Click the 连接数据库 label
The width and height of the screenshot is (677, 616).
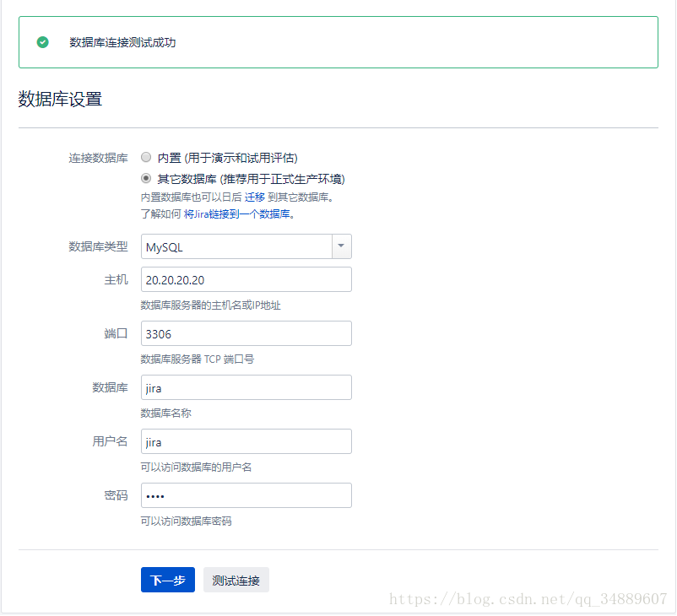[99, 158]
